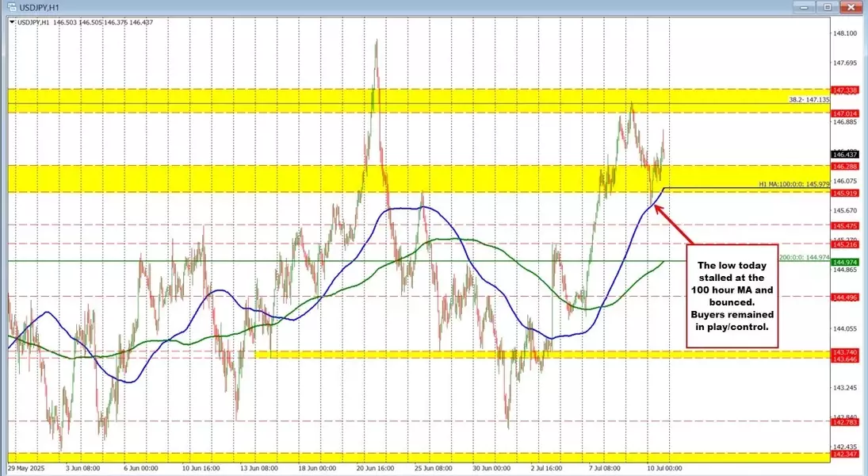868x476 pixels.
Task: Minimize the USDJPY,H1 chart window
Action: (x=805, y=6)
